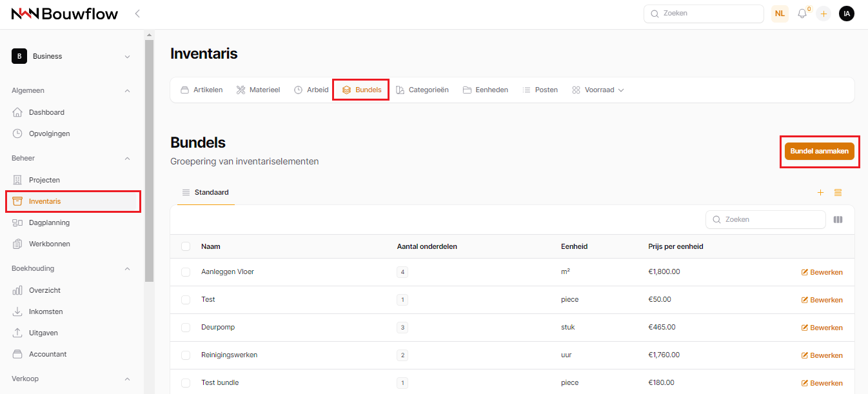Viewport: 868px width, 394px height.
Task: Click the Zoeken field above the table
Action: pos(765,219)
